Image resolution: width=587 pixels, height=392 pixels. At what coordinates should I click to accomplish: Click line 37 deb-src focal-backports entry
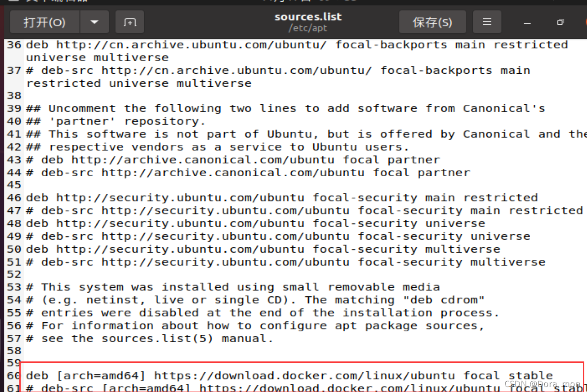point(278,77)
